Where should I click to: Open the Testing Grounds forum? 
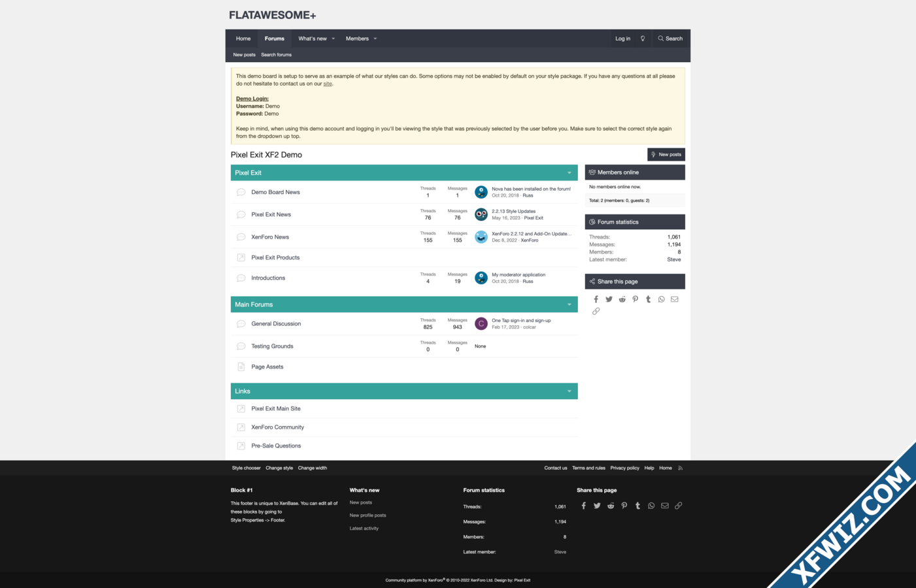(x=272, y=346)
